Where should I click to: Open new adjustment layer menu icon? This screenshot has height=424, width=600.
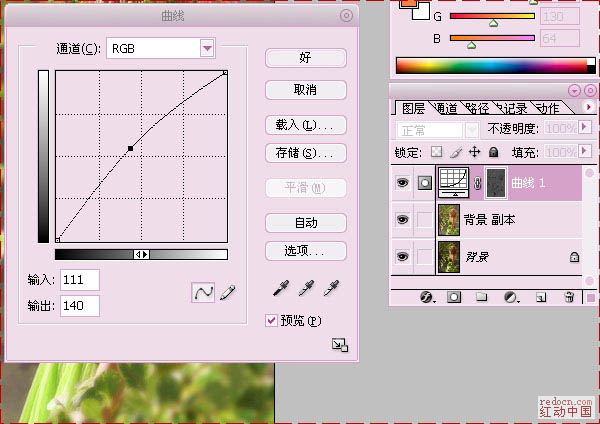(511, 297)
